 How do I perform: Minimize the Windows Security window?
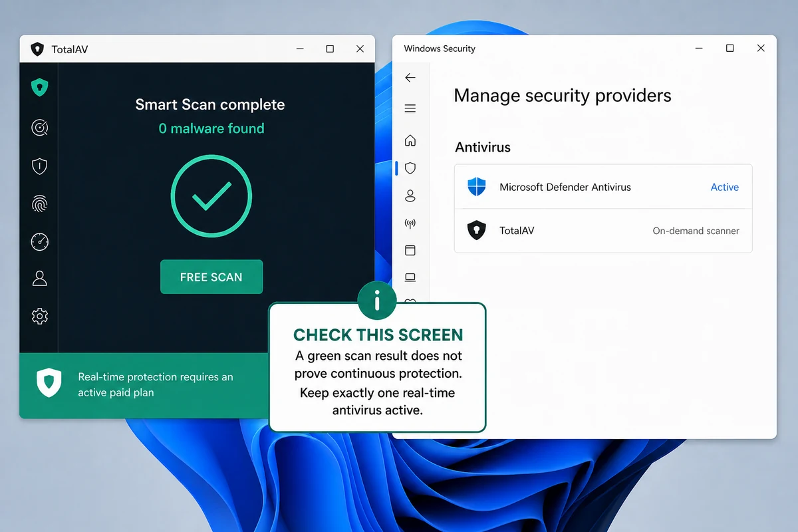[x=699, y=49]
